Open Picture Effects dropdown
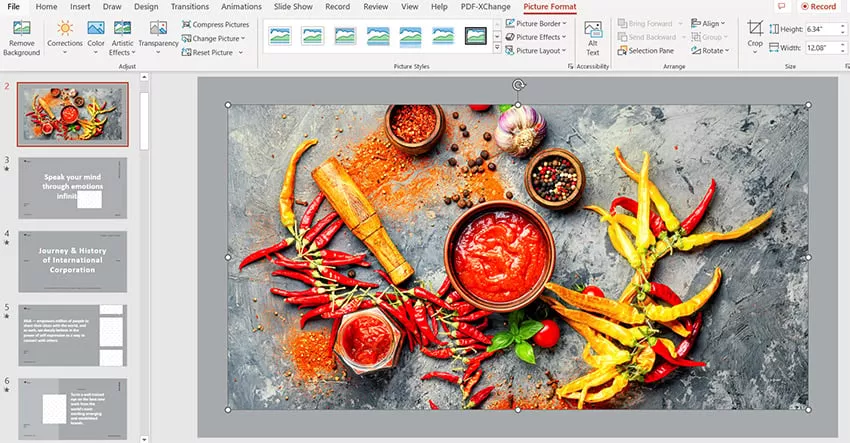This screenshot has height=443, width=850. click(x=536, y=37)
